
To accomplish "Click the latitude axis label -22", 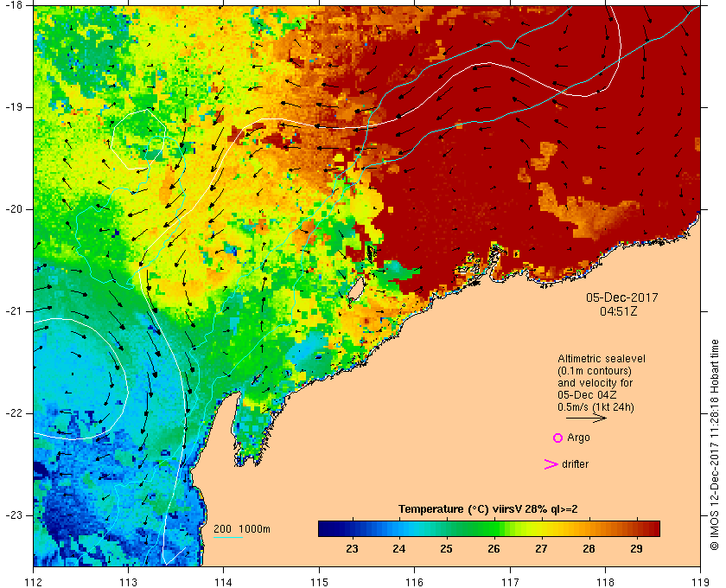I will tap(12, 412).
